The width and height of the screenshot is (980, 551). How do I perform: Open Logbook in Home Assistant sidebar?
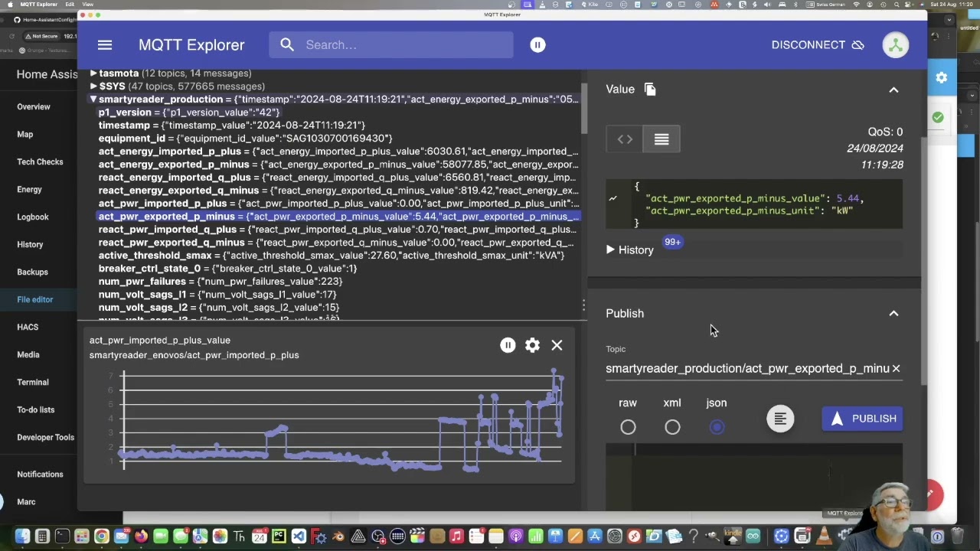tap(33, 217)
